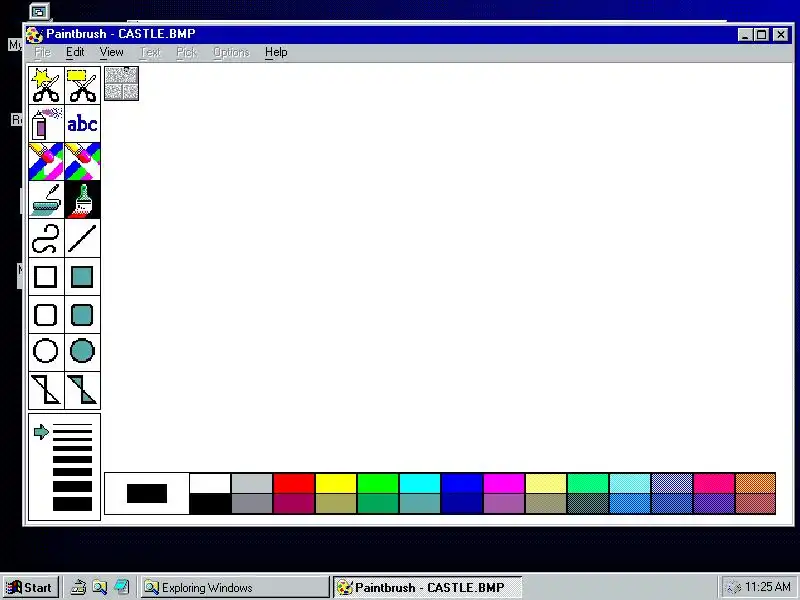Minimize the Paintbrush window
The image size is (800, 600).
tap(745, 34)
